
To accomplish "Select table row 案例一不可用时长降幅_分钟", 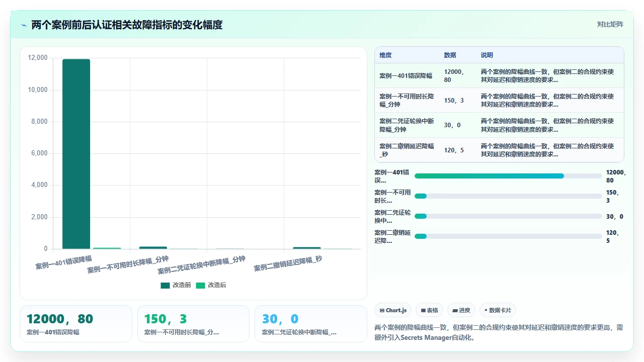I will 499,100.
